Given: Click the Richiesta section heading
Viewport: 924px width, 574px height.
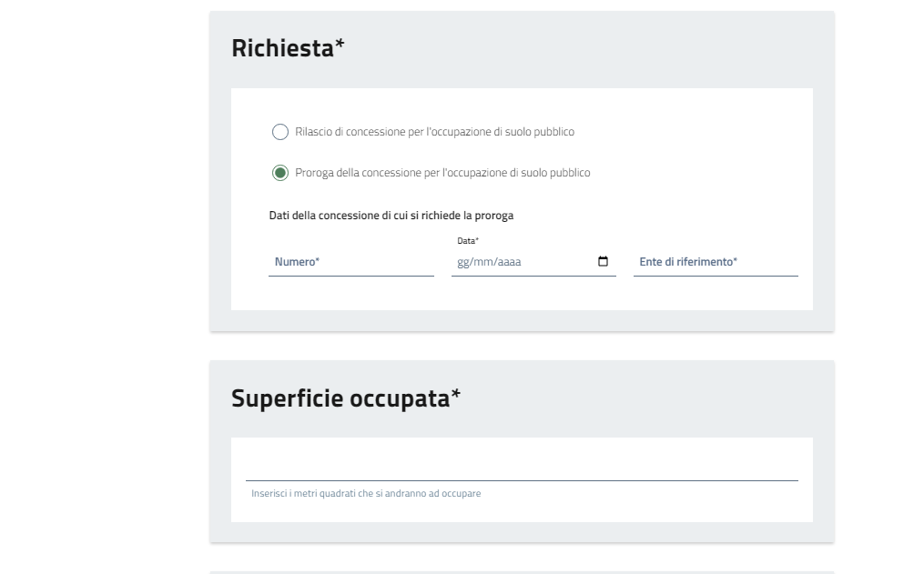Looking at the screenshot, I should click(x=282, y=49).
